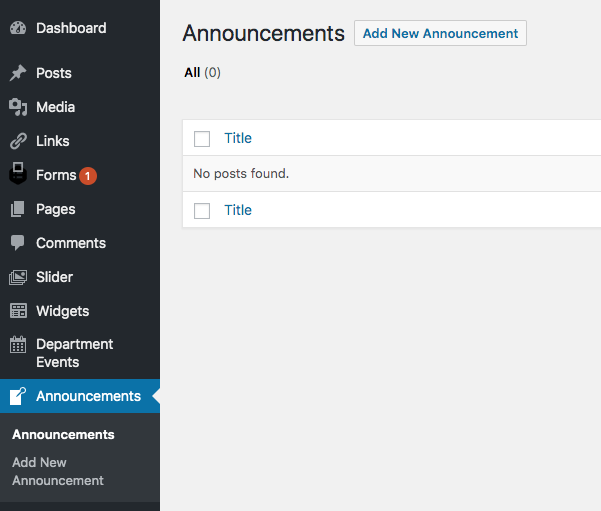Click the Department Events calendar icon

[18, 345]
